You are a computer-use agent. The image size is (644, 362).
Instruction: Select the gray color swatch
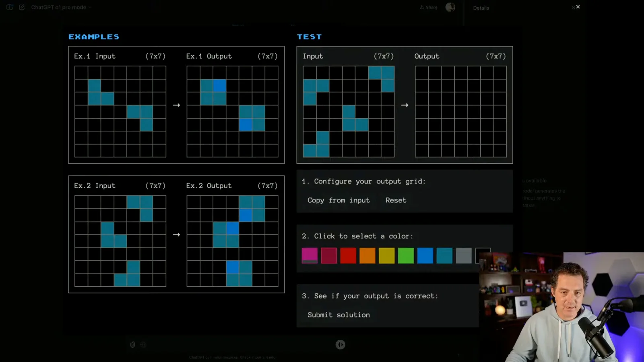point(464,255)
